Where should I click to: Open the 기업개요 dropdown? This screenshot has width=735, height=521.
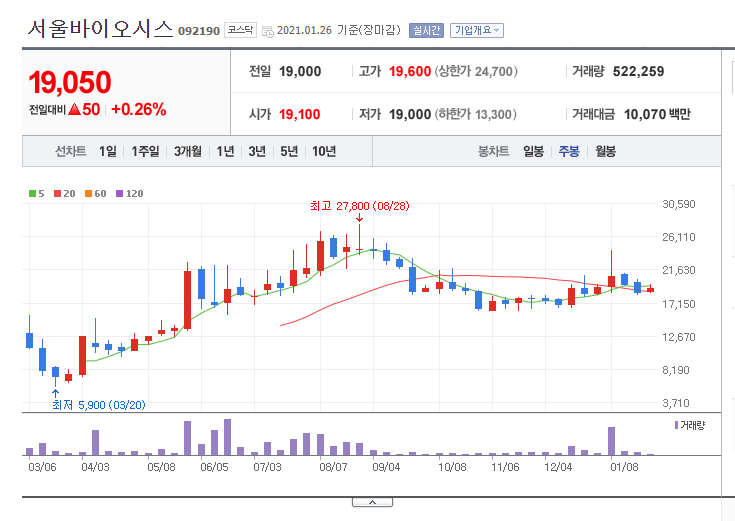477,30
